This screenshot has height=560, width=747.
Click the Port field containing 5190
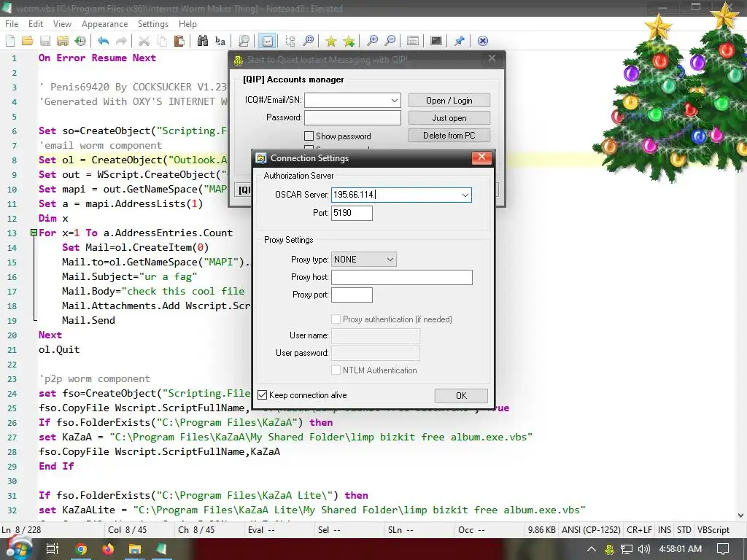[352, 213]
